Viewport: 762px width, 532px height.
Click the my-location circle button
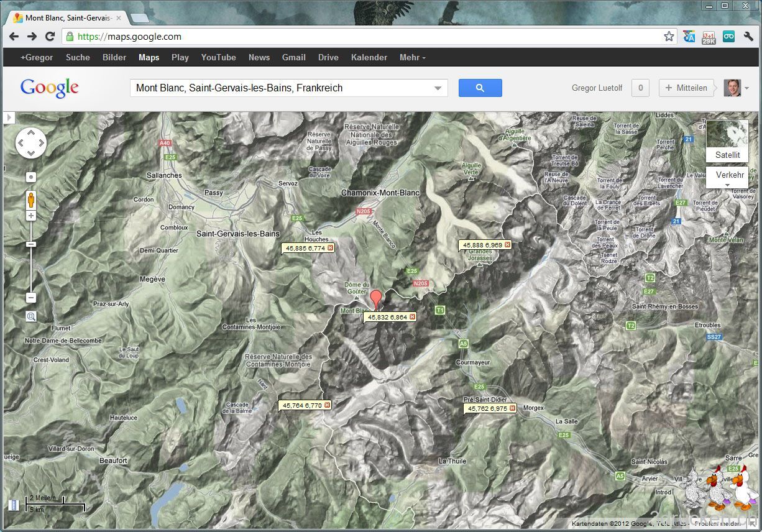click(x=30, y=177)
